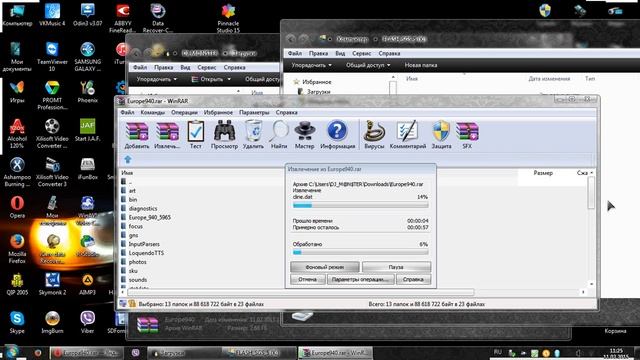Image resolution: width=640 pixels, height=360 pixels.
Task: Click the AIMP3 desktop icon
Action: (x=87, y=284)
